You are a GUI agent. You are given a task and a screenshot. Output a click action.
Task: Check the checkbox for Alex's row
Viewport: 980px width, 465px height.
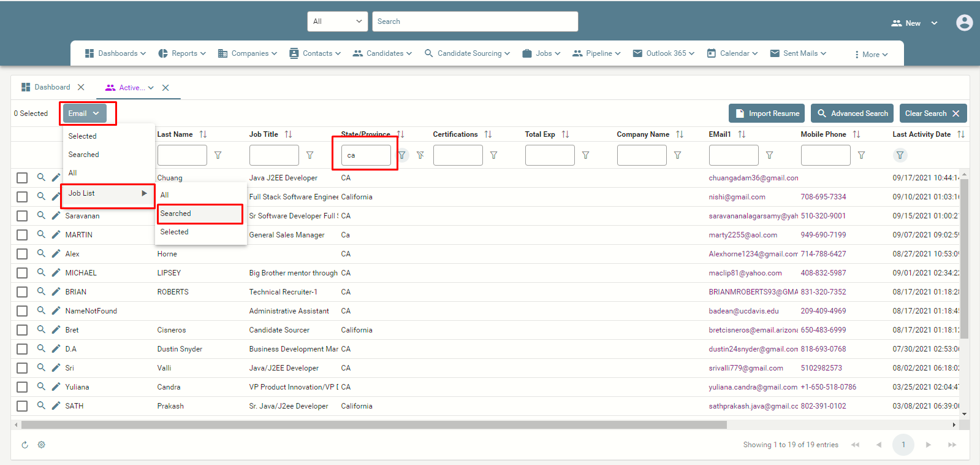coord(22,254)
